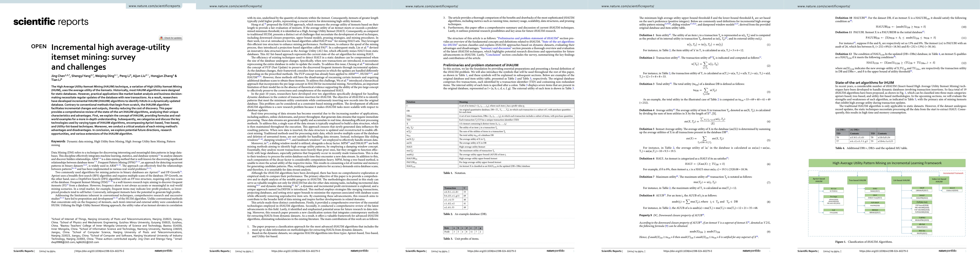
Task: Open DOI link below the Figure 1 caption
Action: 884,251
